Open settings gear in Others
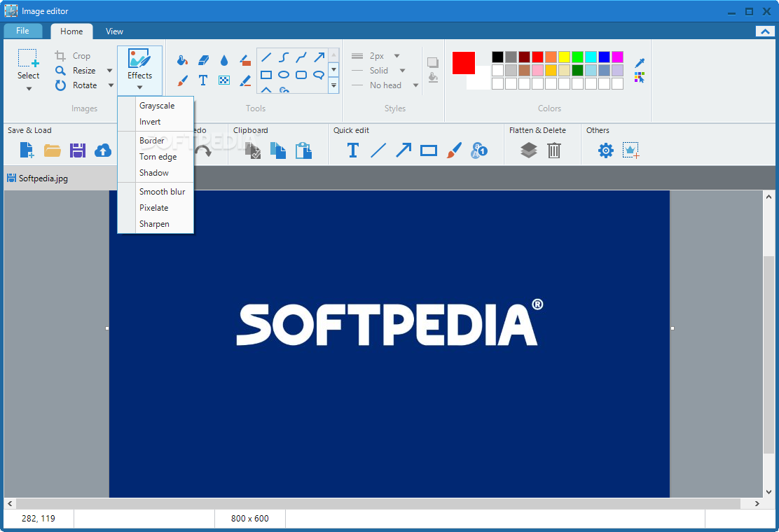This screenshot has width=779, height=532. click(605, 150)
